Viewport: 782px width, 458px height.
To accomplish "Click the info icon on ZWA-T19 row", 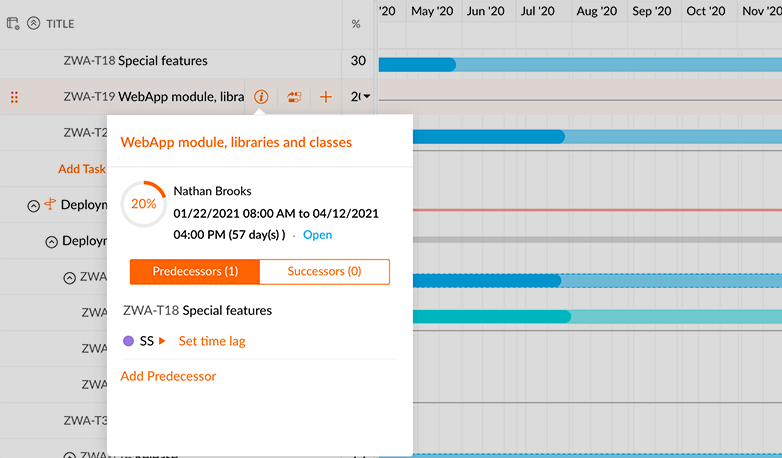I will tap(261, 96).
